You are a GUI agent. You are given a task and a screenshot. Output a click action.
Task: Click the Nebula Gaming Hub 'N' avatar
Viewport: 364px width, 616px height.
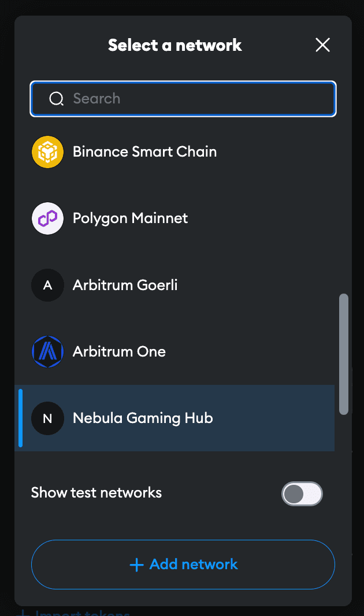click(x=47, y=418)
